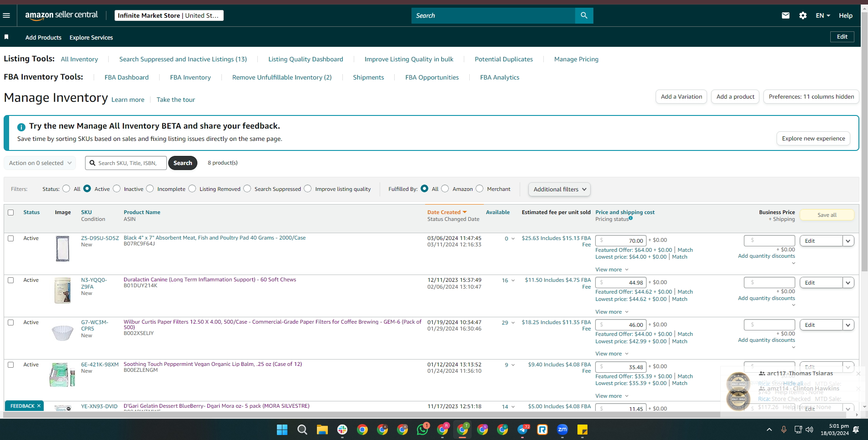
Task: Click the Save all button
Action: (x=827, y=215)
